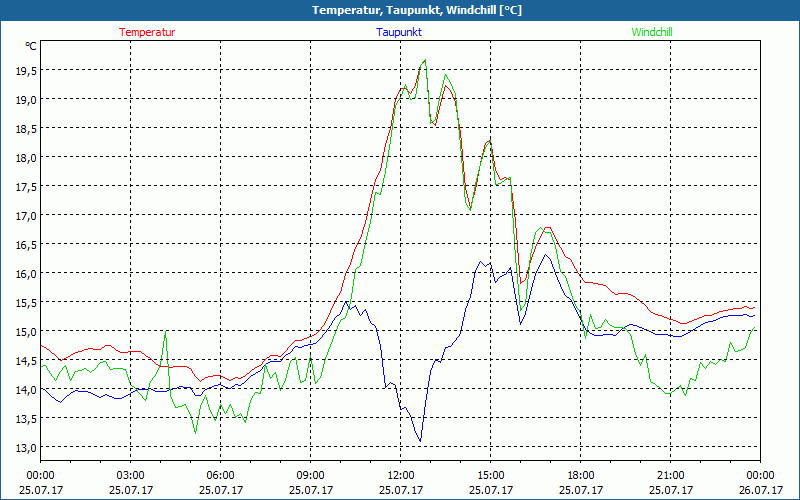Click the '14,0' y-axis value
The width and height of the screenshot is (800, 500).
point(26,390)
